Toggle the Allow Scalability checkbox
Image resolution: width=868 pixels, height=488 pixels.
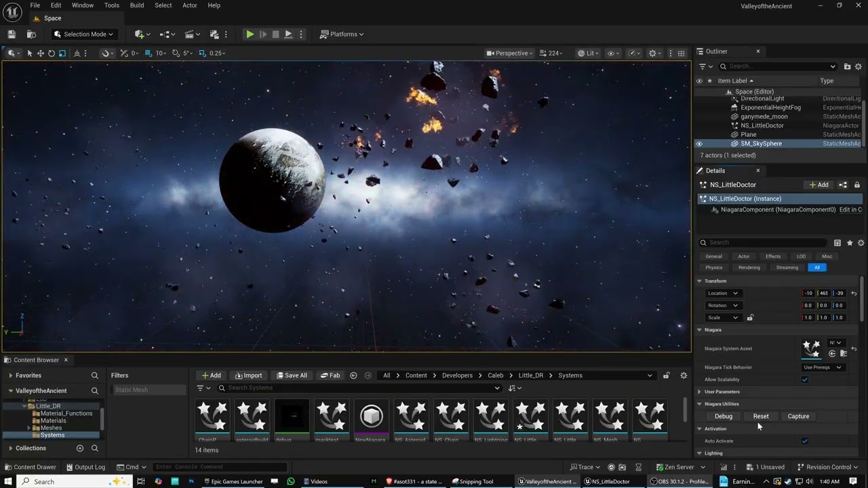pyautogui.click(x=805, y=380)
